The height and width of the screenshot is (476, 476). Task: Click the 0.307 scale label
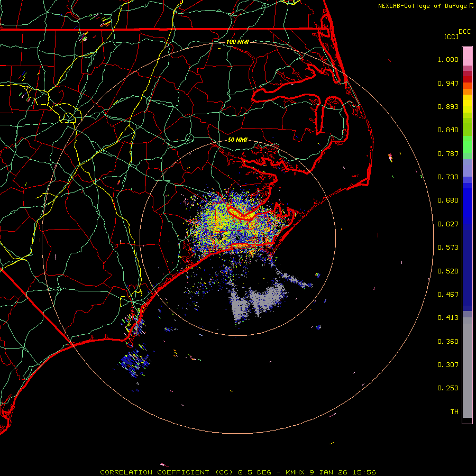[448, 365]
